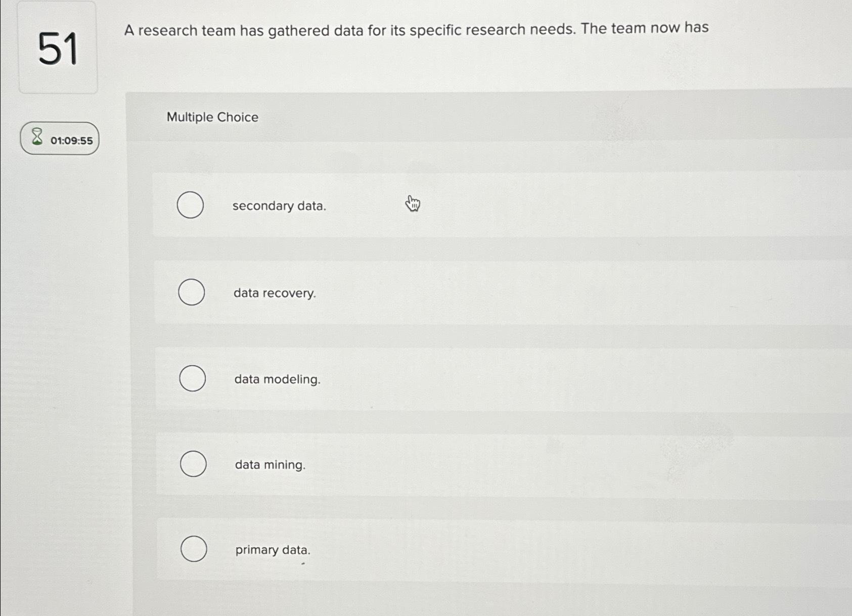This screenshot has height=616, width=852.
Task: Click the Multiple Choice label
Action: (212, 117)
